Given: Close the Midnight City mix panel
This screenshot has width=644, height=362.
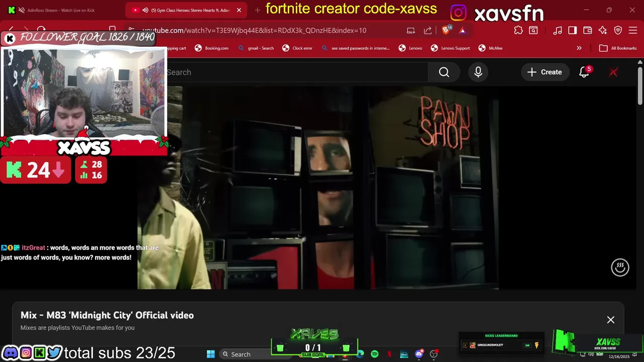Looking at the screenshot, I should (611, 320).
